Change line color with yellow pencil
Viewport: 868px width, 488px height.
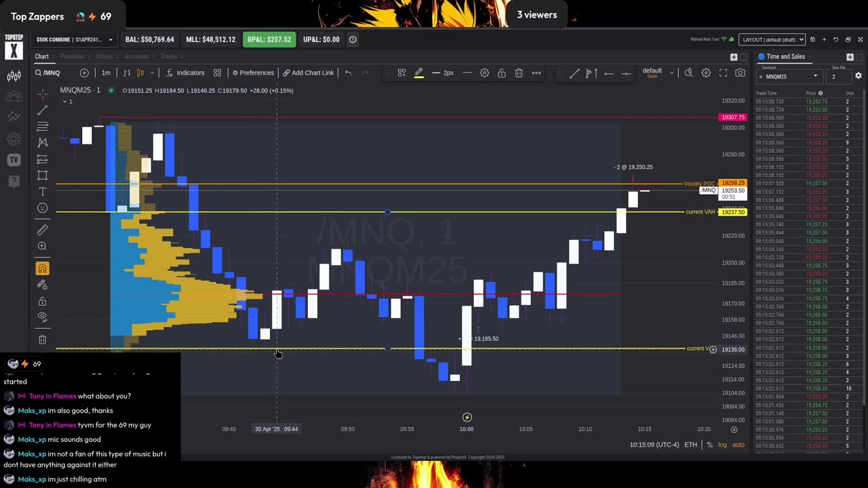coord(418,73)
